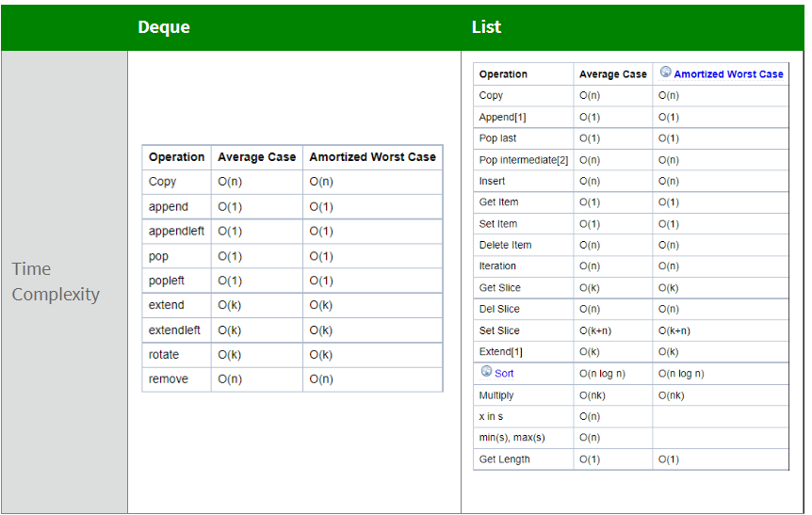Click worst case O(n) in Delete Item row
The width and height of the screenshot is (812, 515).
tap(669, 245)
